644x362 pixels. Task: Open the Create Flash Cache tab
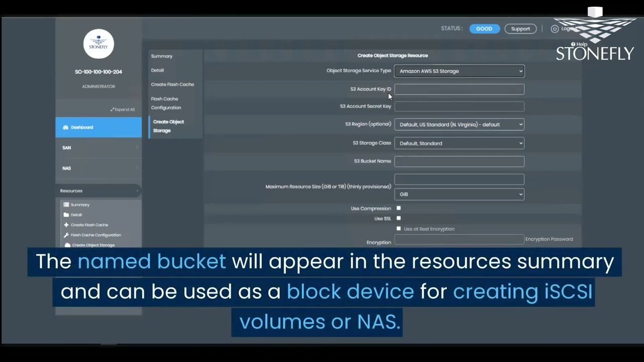pos(173,84)
